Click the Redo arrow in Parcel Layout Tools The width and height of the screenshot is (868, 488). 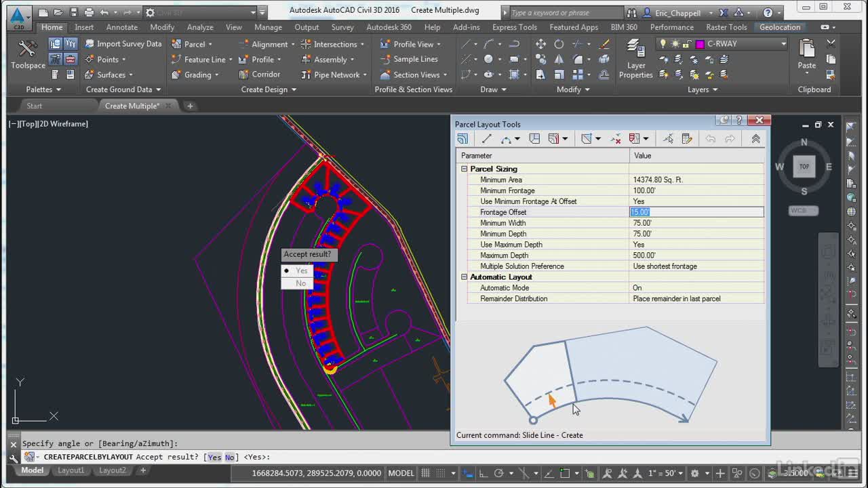(x=730, y=139)
